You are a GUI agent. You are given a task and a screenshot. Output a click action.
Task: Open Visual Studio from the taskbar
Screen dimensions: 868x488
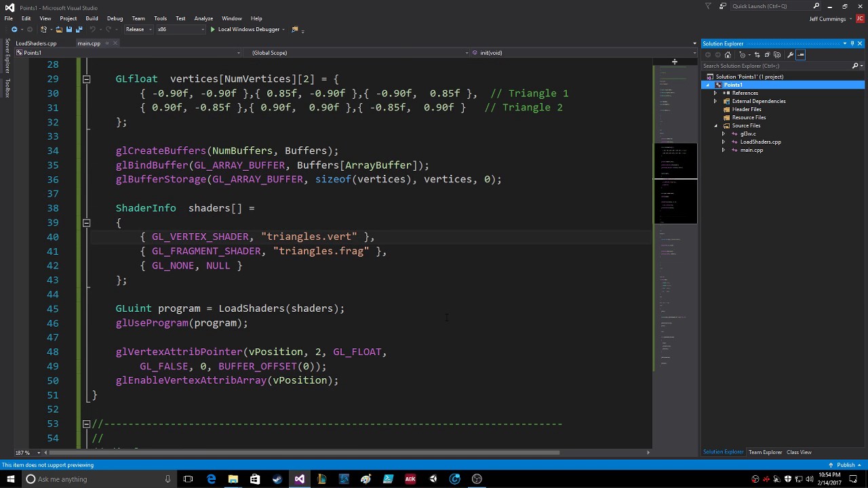(x=299, y=479)
